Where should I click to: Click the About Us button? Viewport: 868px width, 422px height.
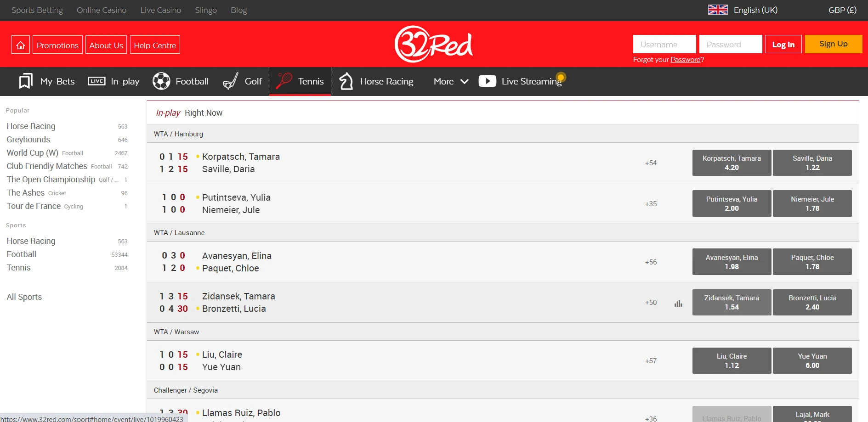click(106, 45)
